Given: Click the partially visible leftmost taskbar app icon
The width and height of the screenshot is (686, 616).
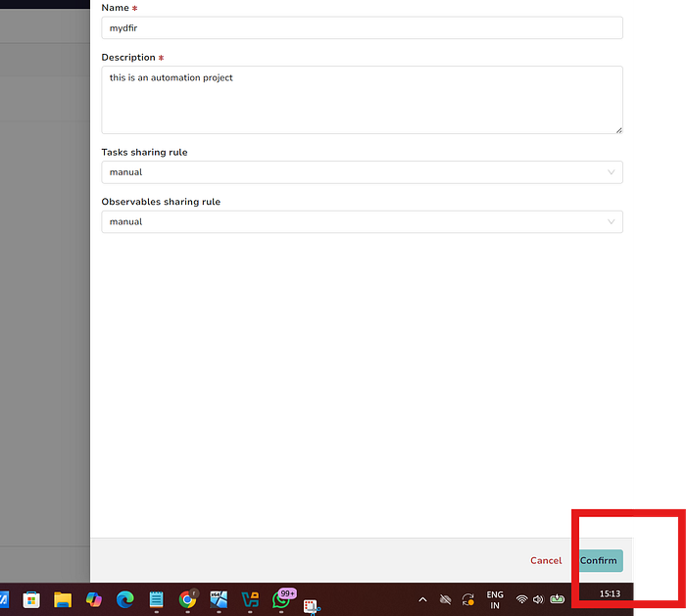Looking at the screenshot, I should click(4, 599).
